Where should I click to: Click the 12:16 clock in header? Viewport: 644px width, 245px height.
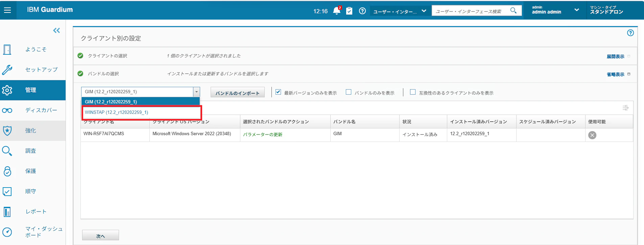point(320,11)
